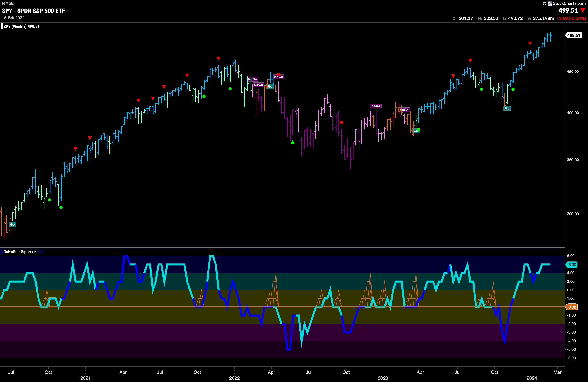Click the red triangle above the January 2024 bars
This screenshot has width=588, height=382.
pyautogui.click(x=530, y=44)
